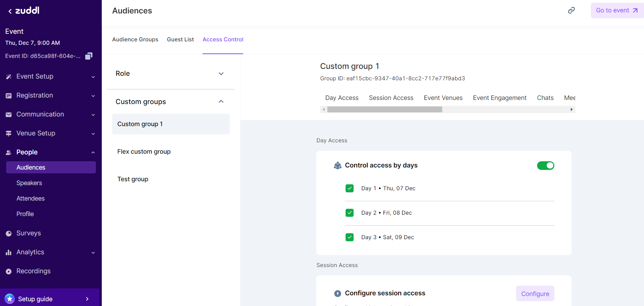
Task: Expand the Role section
Action: coord(221,74)
